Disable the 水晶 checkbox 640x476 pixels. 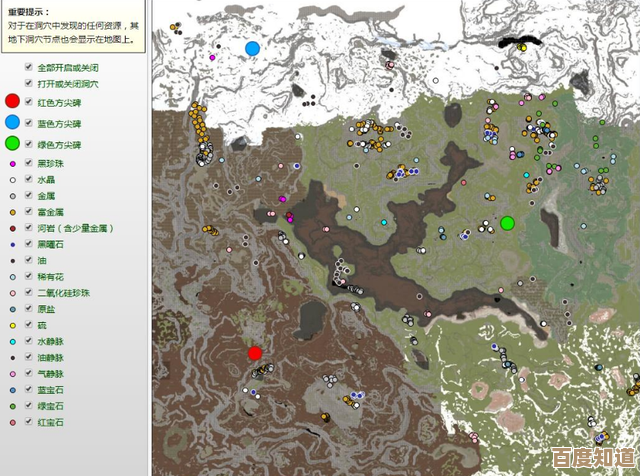[x=29, y=179]
